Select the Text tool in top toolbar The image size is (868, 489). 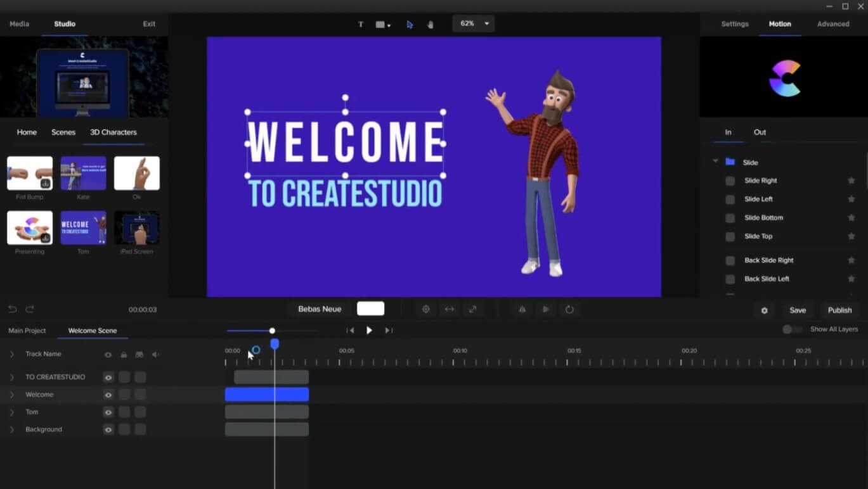(361, 25)
